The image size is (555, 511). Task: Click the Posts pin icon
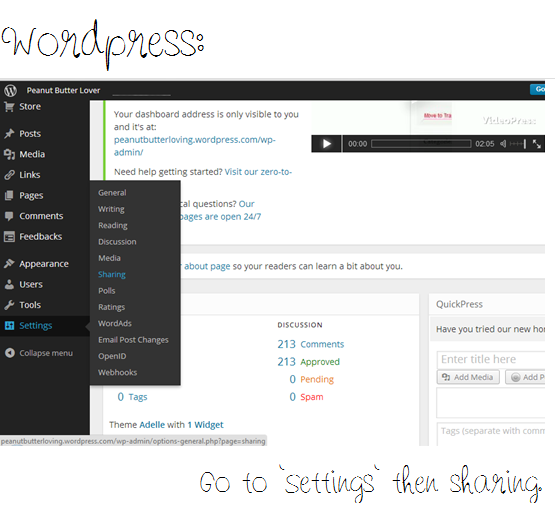pyautogui.click(x=9, y=133)
